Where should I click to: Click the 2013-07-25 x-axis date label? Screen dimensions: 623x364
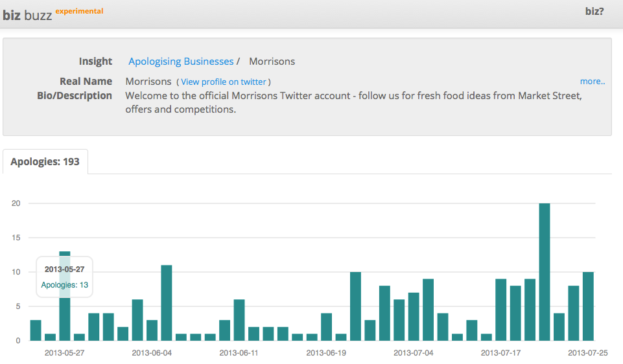click(587, 353)
